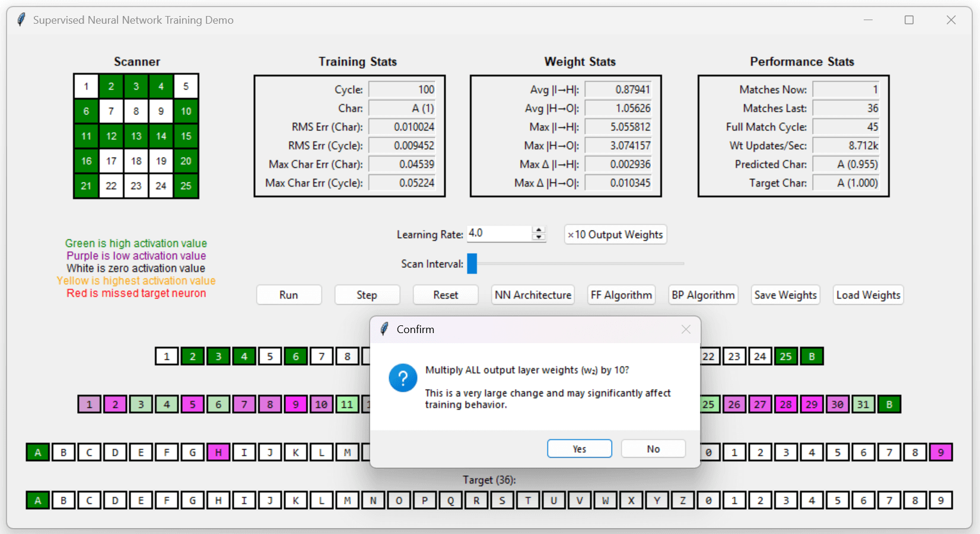980x534 pixels.
Task: Close the Confirm dialog with its X
Action: pyautogui.click(x=686, y=329)
